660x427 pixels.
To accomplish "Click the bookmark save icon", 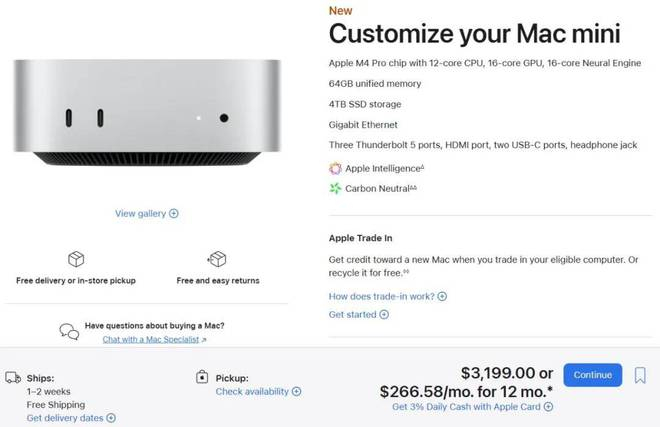I will click(641, 375).
